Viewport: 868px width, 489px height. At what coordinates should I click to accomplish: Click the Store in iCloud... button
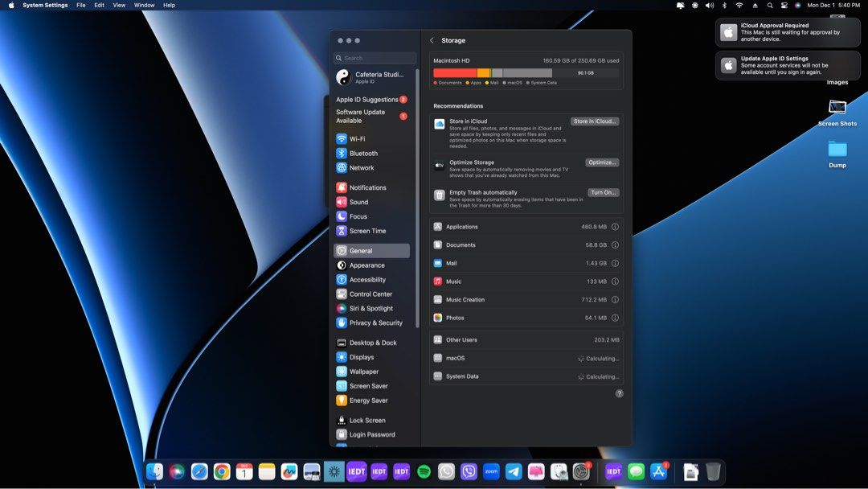pyautogui.click(x=595, y=121)
